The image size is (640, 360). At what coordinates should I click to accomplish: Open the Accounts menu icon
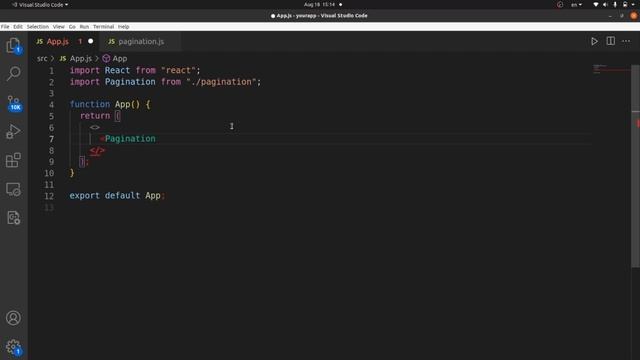pyautogui.click(x=13, y=318)
